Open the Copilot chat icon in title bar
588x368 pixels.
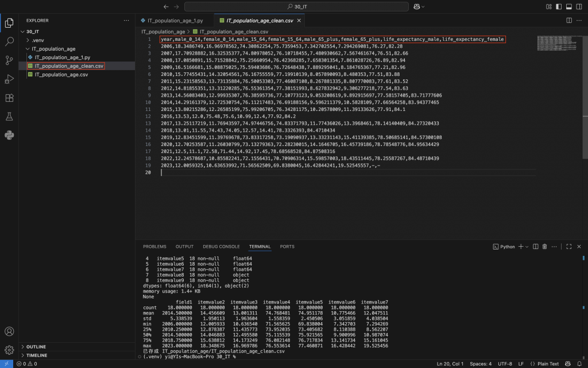(x=417, y=6)
